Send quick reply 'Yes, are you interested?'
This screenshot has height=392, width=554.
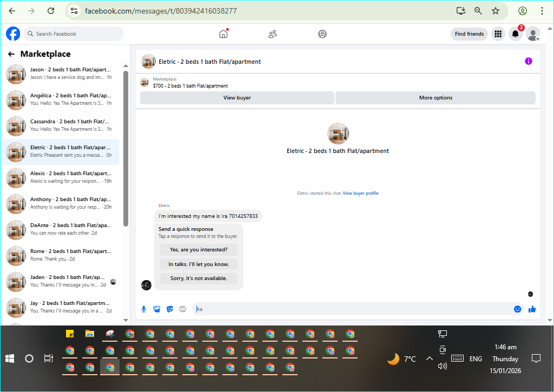199,250
